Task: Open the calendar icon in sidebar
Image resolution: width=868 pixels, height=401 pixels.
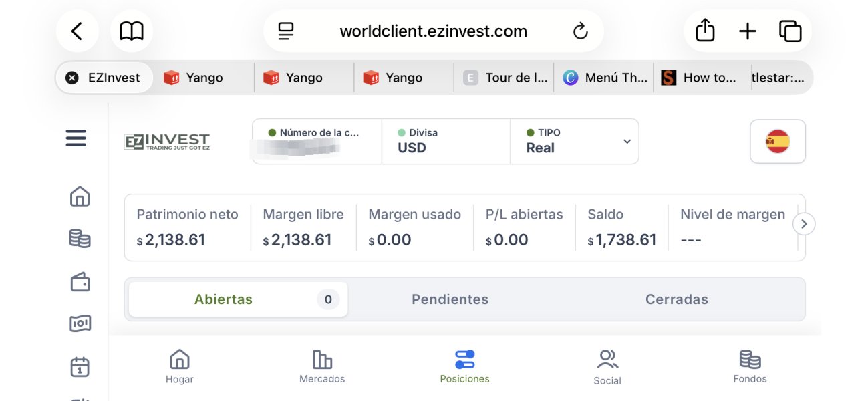Action: (80, 366)
